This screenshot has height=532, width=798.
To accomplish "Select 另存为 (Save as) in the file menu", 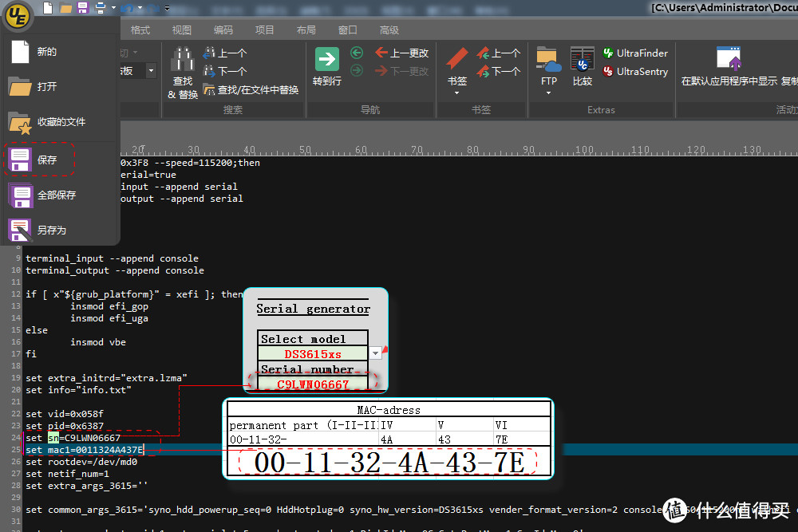I will click(x=60, y=230).
